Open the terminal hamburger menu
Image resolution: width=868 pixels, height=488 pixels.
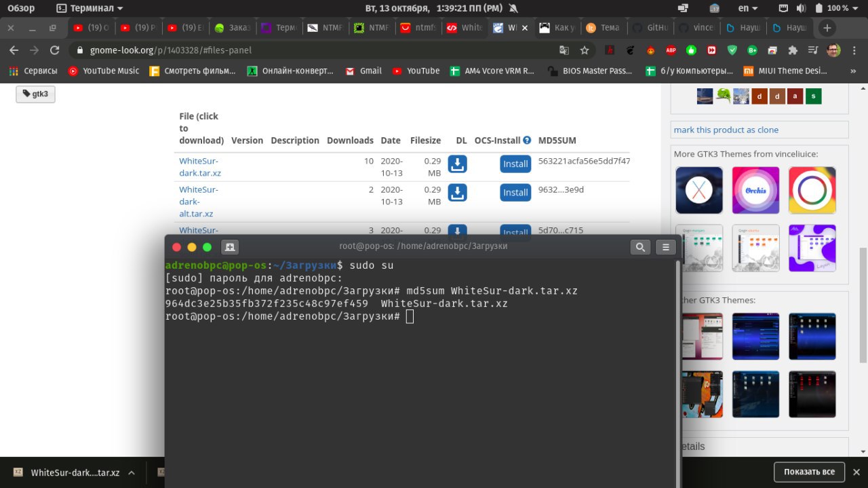click(666, 247)
